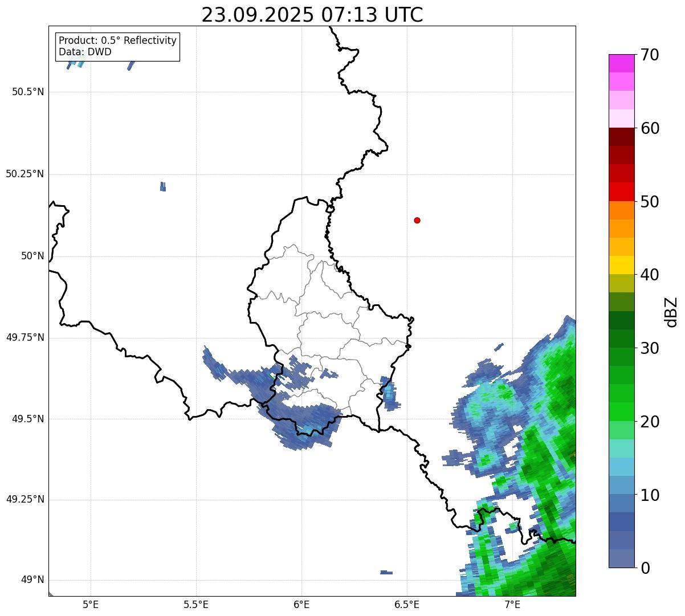This screenshot has width=685, height=616.
Task: Click the 0 dBZ colorbar tick label
Action: 645,568
